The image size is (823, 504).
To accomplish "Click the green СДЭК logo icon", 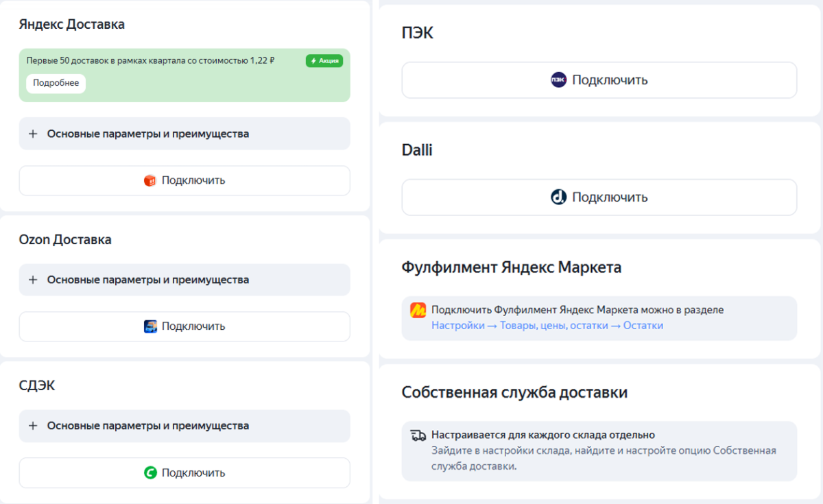I will pyautogui.click(x=150, y=472).
